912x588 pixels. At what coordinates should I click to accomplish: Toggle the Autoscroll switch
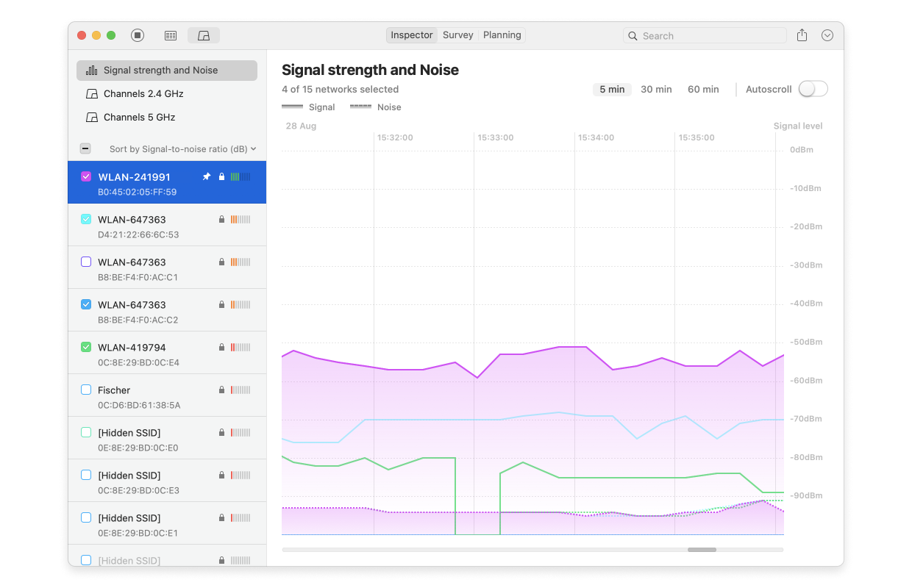(x=813, y=89)
